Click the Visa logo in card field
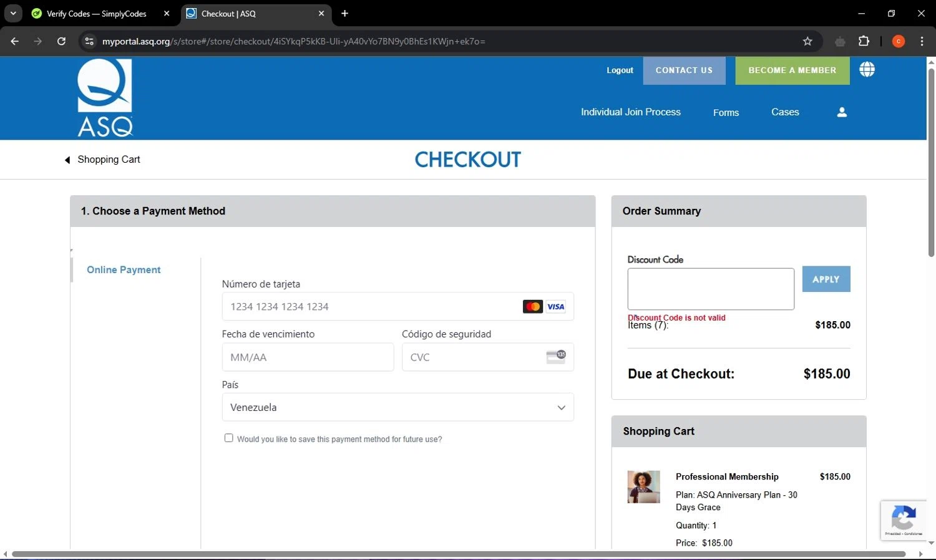This screenshot has width=936, height=560. pyautogui.click(x=555, y=307)
